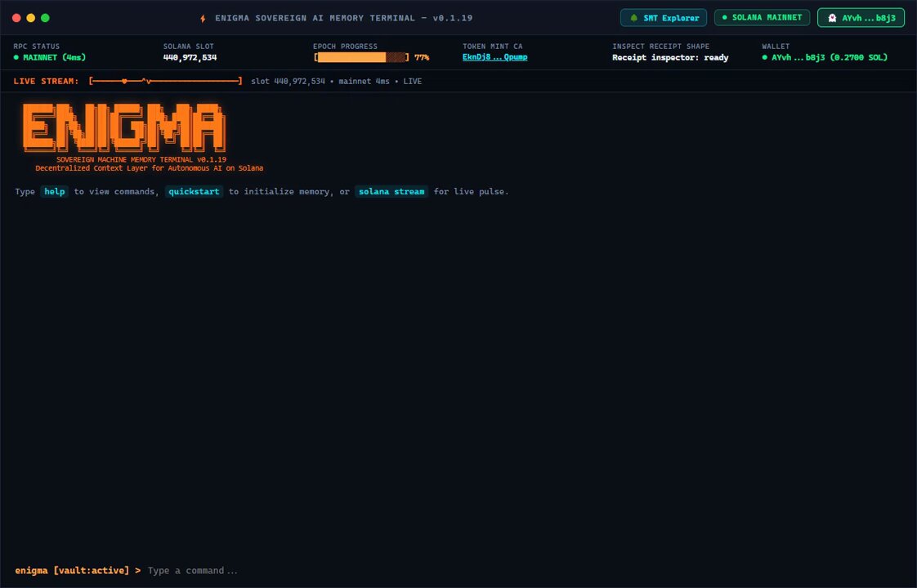Click the EPOCH PROGRESS label
The height and width of the screenshot is (588, 917).
coord(345,47)
